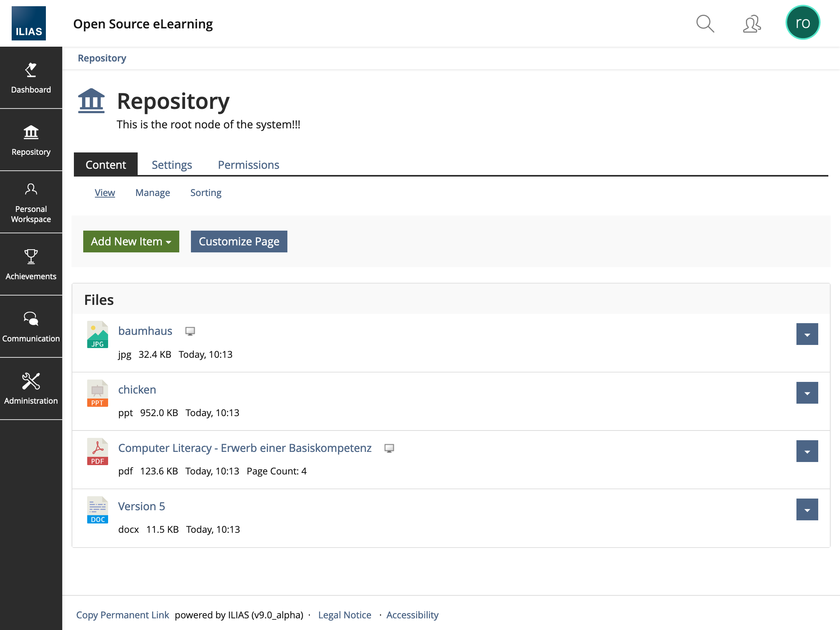Click the ILIAS logo
Screen dimensions: 840x630
pos(29,23)
